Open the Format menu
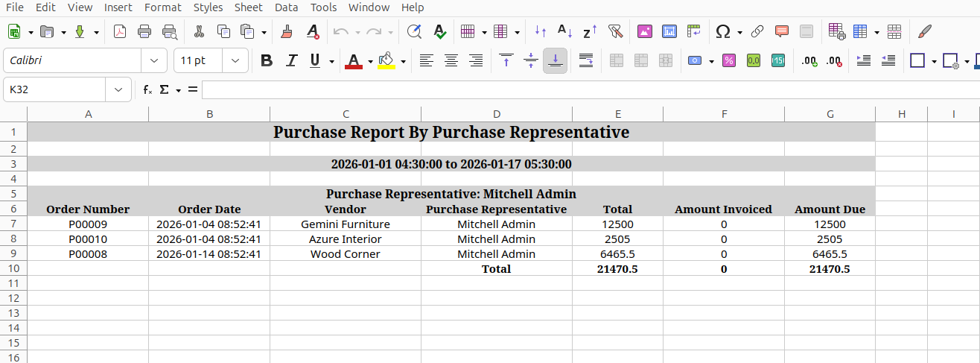This screenshot has height=363, width=980. point(163,7)
